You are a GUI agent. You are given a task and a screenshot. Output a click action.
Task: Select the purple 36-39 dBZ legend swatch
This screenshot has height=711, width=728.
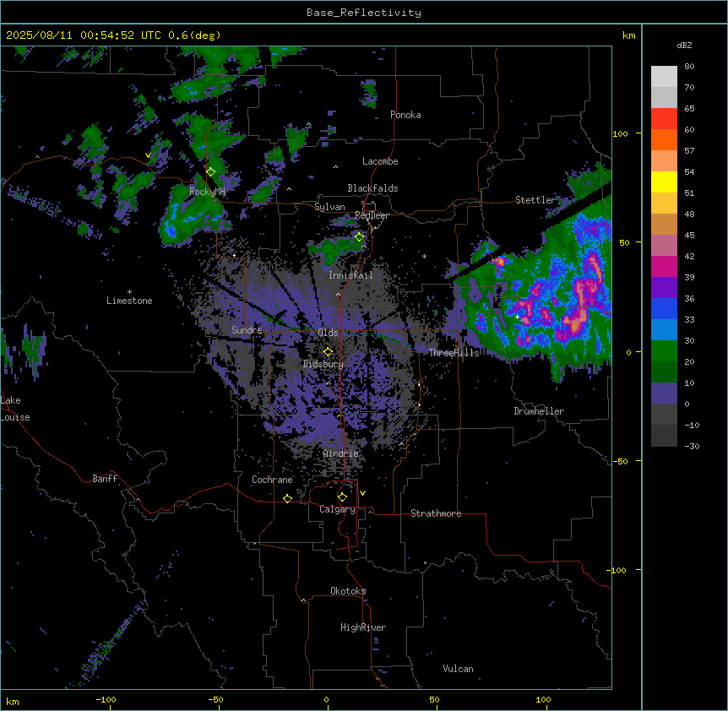(x=664, y=288)
